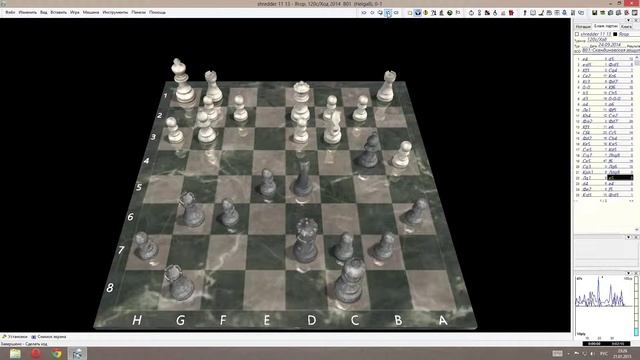Click the move list vertical scrollbar
This screenshot has width=640, height=360.
(637, 143)
